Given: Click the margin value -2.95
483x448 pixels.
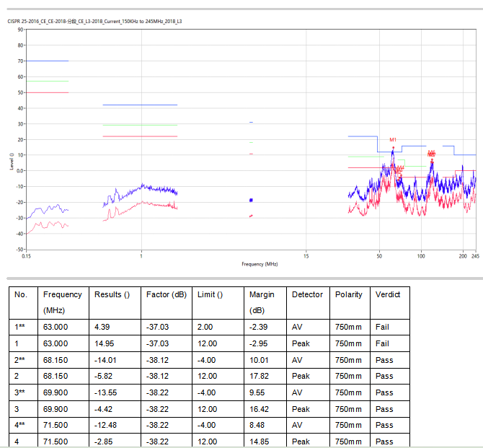Looking at the screenshot, I should [x=258, y=343].
